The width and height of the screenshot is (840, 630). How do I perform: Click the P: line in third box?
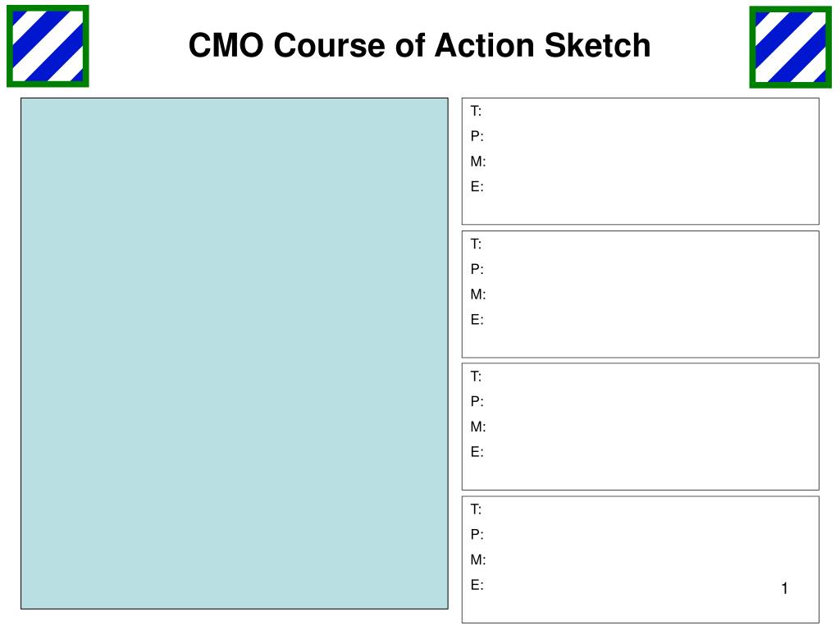point(477,401)
